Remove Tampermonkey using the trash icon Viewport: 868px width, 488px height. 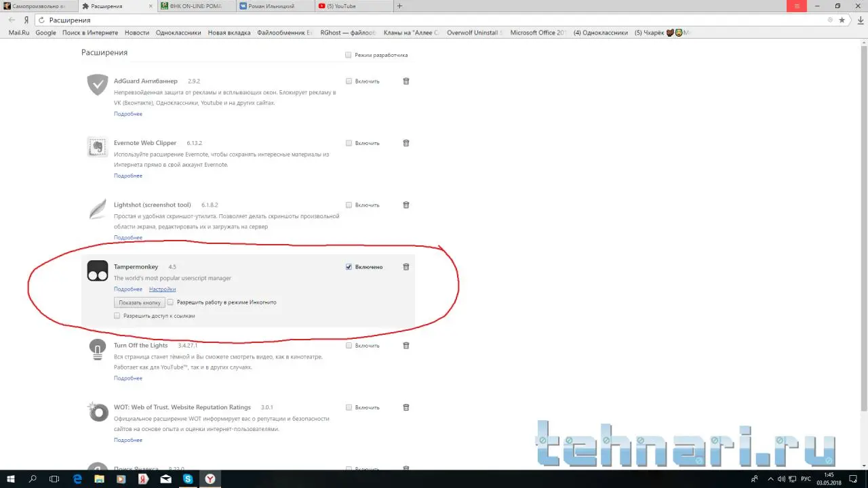coord(406,267)
